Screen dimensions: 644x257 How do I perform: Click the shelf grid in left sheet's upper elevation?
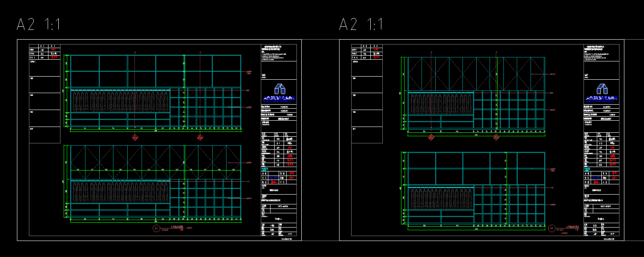206,107
